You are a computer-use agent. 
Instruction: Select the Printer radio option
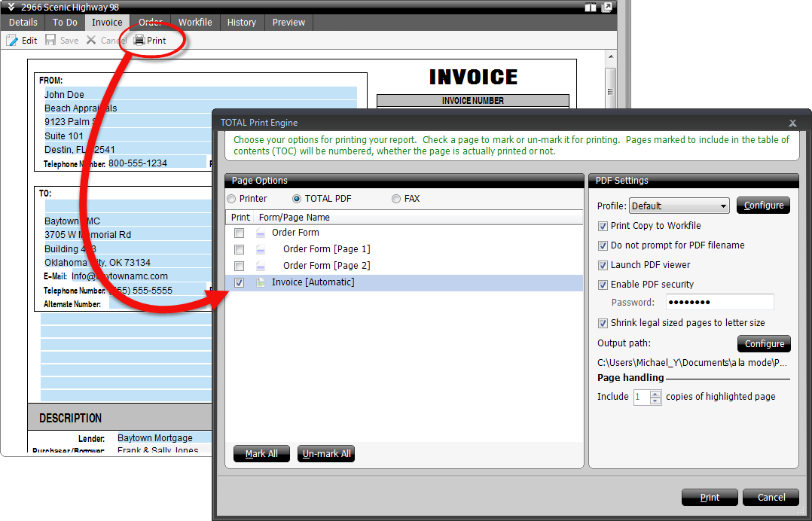(231, 199)
